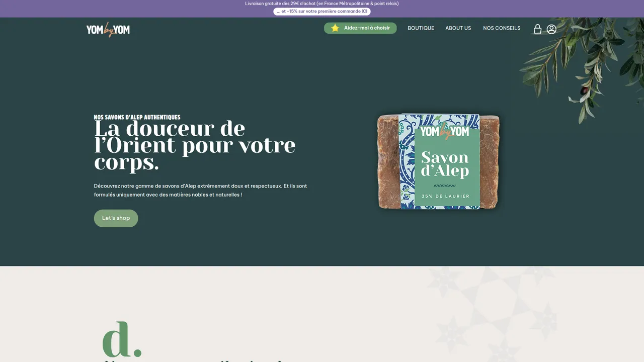Viewport: 644px width, 362px height.
Task: Click 'NOS SAVONS D'ALEP AUTHENTIQUES' subtitle
Action: 137,117
